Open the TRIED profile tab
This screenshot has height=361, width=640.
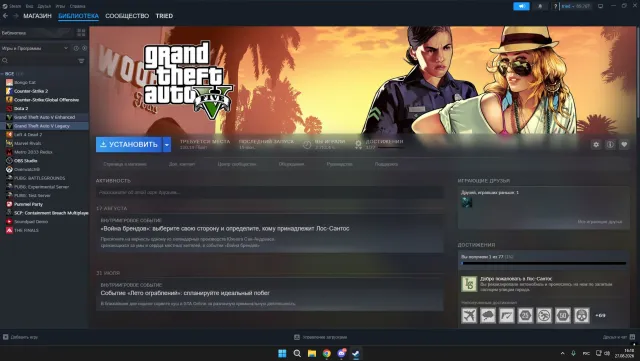164,16
